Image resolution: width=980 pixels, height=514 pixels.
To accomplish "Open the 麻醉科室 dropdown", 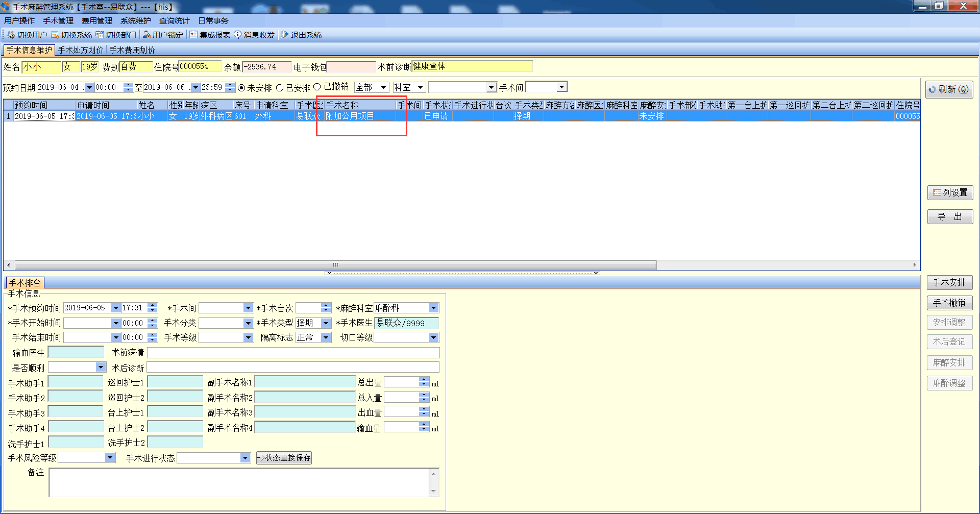I will (433, 308).
